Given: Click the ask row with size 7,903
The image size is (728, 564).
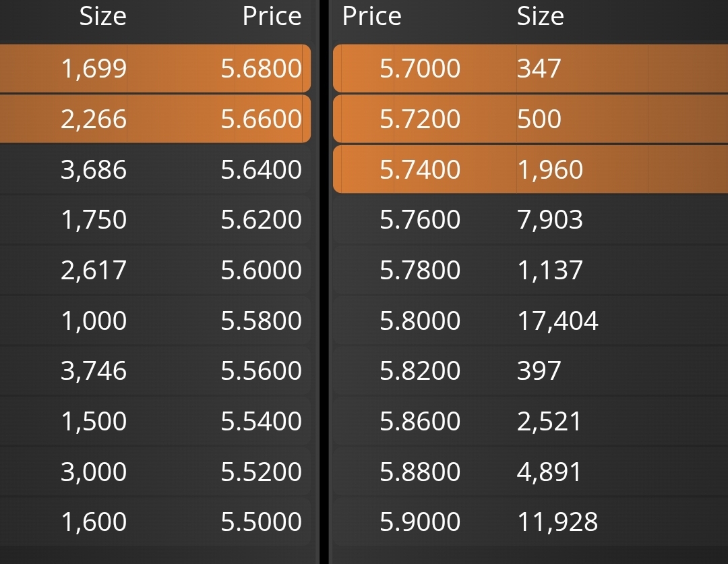Looking at the screenshot, I should point(530,219).
